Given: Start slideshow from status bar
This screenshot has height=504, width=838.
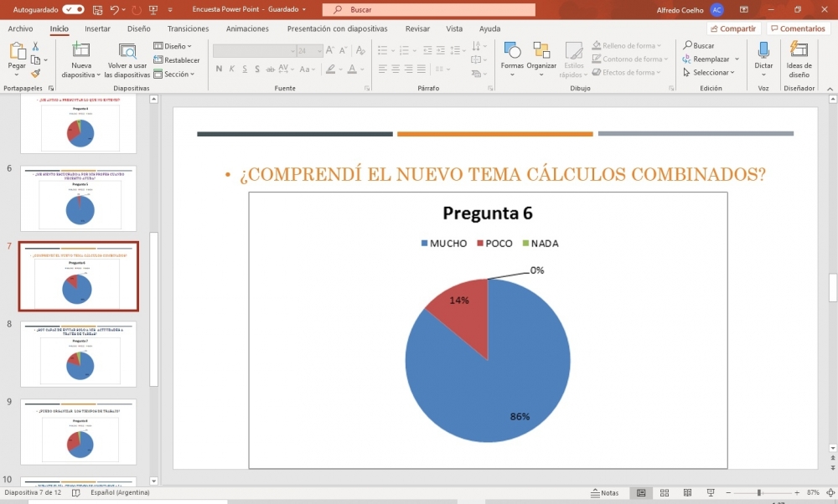Looking at the screenshot, I should [x=711, y=493].
